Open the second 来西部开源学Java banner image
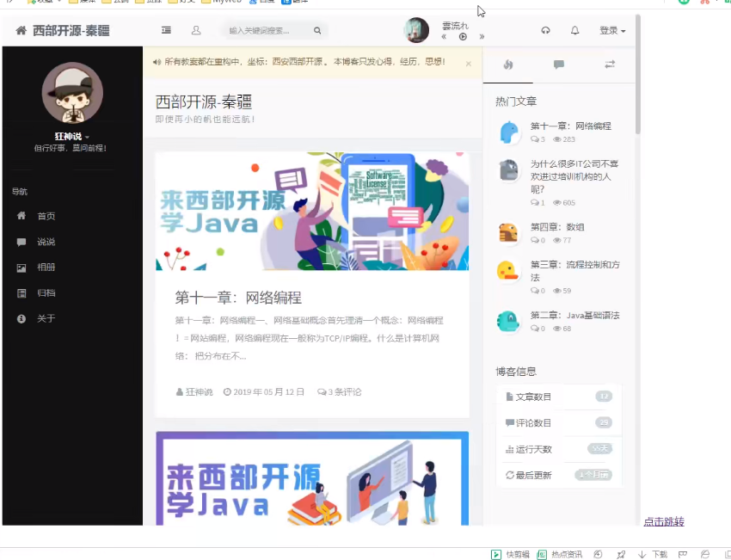The width and height of the screenshot is (731, 560). coord(312,478)
